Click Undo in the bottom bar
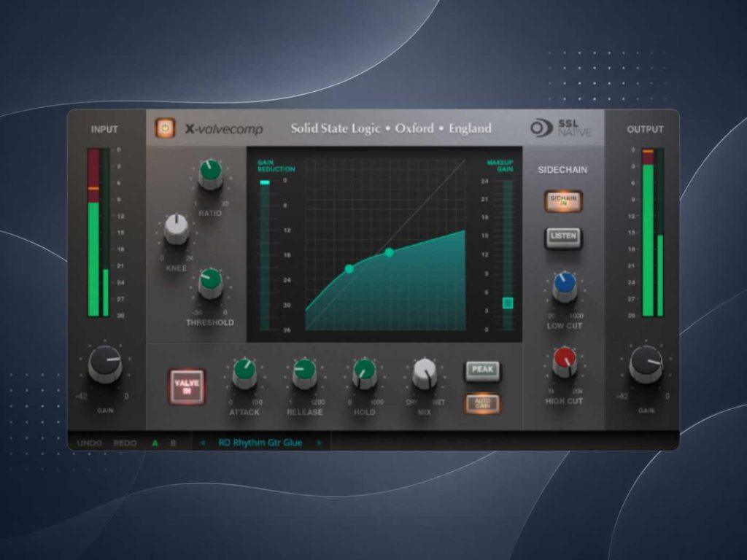747x560 pixels. [x=90, y=443]
